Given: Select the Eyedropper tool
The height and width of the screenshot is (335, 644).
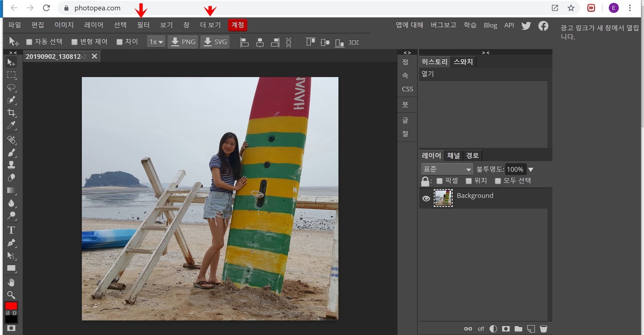Looking at the screenshot, I should point(11,125).
